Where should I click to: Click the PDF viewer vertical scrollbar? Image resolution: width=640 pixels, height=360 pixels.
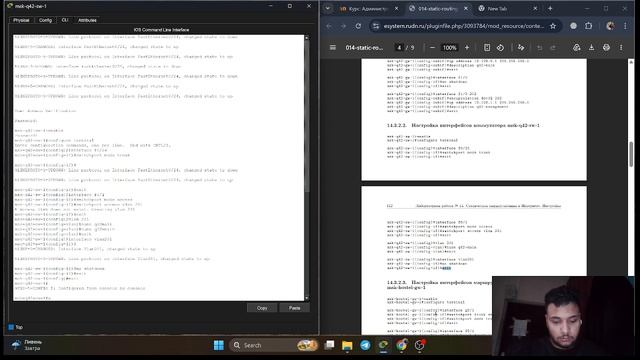pyautogui.click(x=631, y=154)
